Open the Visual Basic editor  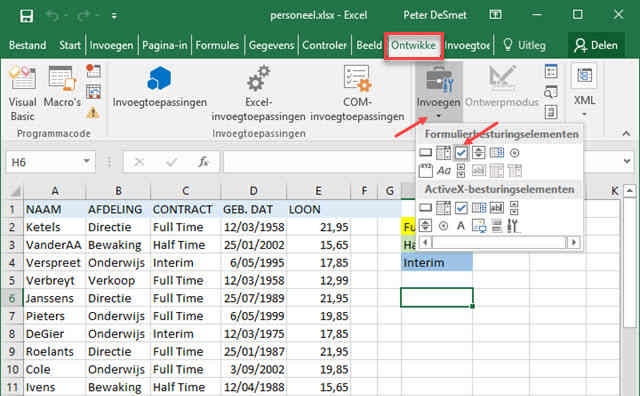point(22,93)
